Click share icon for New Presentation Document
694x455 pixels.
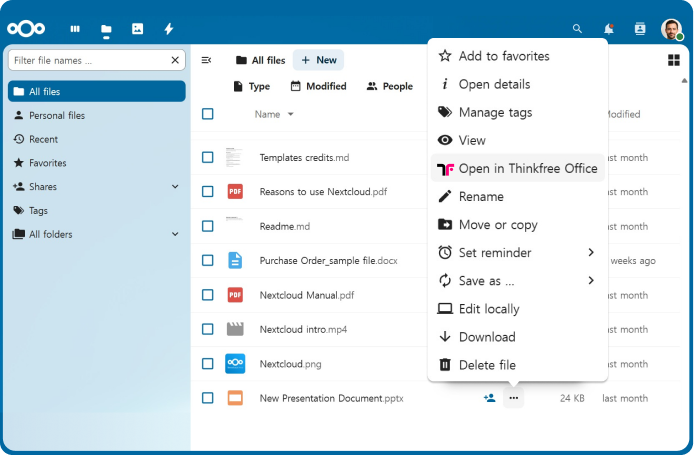pos(489,398)
